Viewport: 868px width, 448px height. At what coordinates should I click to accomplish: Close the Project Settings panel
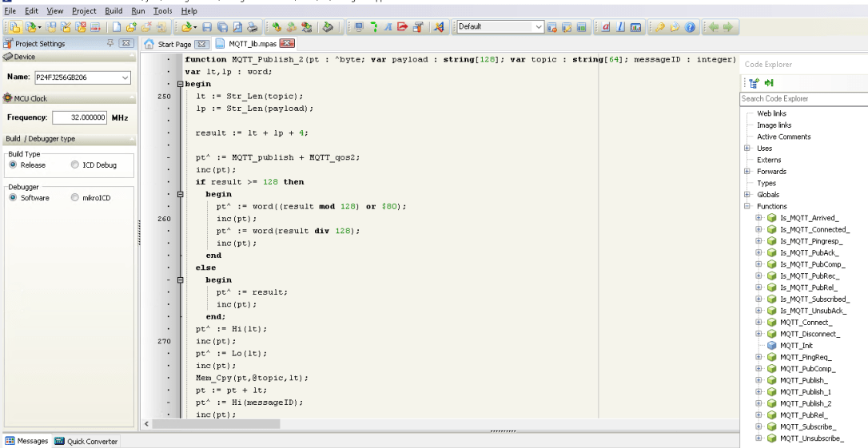126,43
